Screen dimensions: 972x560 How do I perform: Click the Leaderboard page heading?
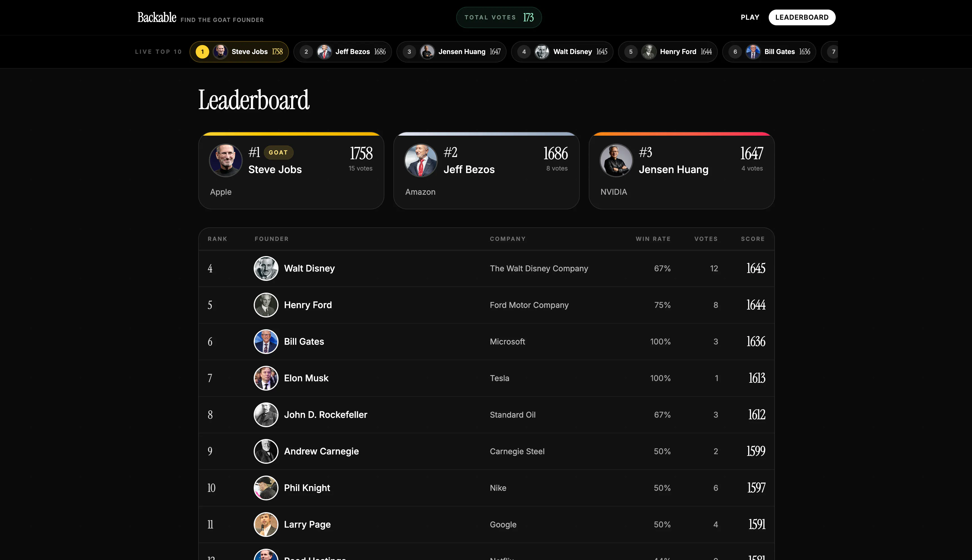click(x=254, y=100)
